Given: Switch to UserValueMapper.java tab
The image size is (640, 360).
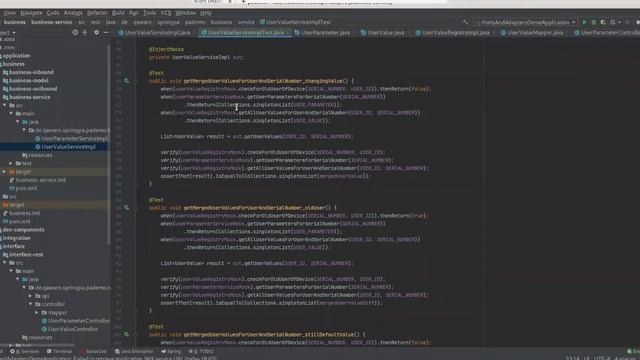Looking at the screenshot, I should (x=531, y=32).
